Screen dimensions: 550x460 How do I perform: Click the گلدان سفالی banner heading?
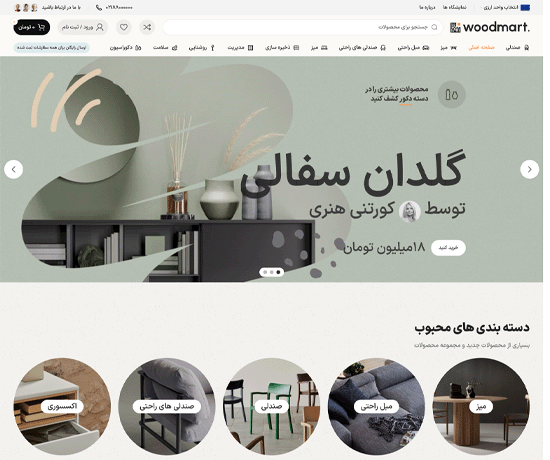pos(354,173)
